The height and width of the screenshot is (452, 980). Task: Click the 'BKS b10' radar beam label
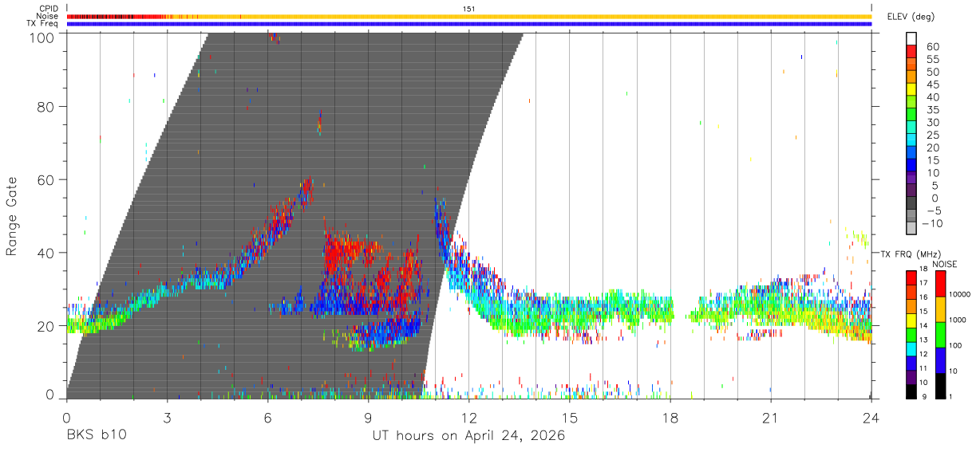click(x=96, y=436)
